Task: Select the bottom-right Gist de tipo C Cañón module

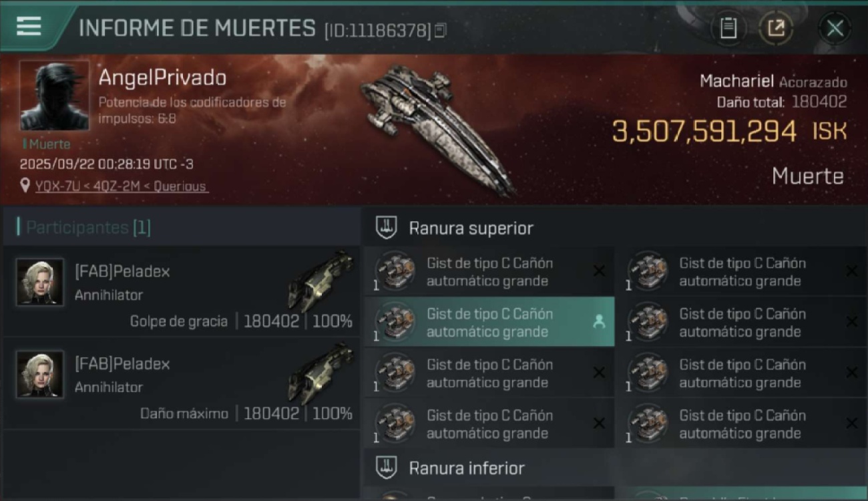Action: click(742, 424)
